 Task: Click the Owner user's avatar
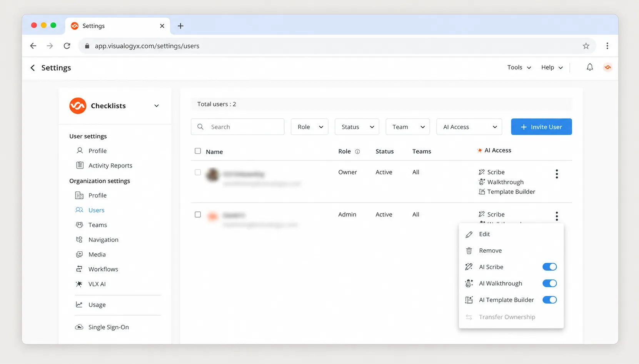pyautogui.click(x=212, y=175)
